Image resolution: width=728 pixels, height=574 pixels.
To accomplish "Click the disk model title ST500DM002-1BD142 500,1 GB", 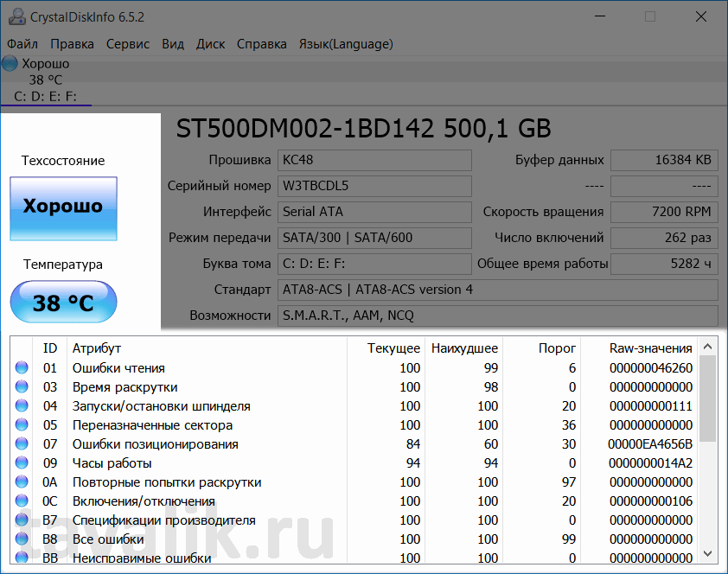I will pyautogui.click(x=363, y=129).
